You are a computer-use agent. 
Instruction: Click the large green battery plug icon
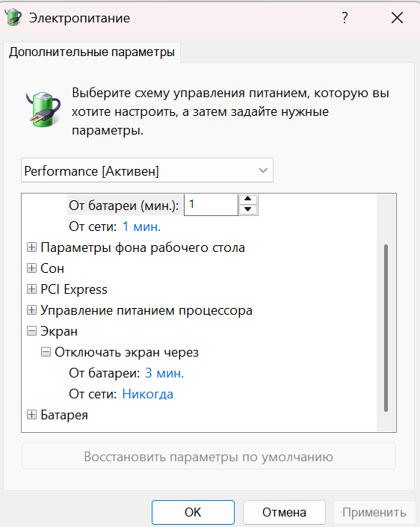tap(43, 110)
